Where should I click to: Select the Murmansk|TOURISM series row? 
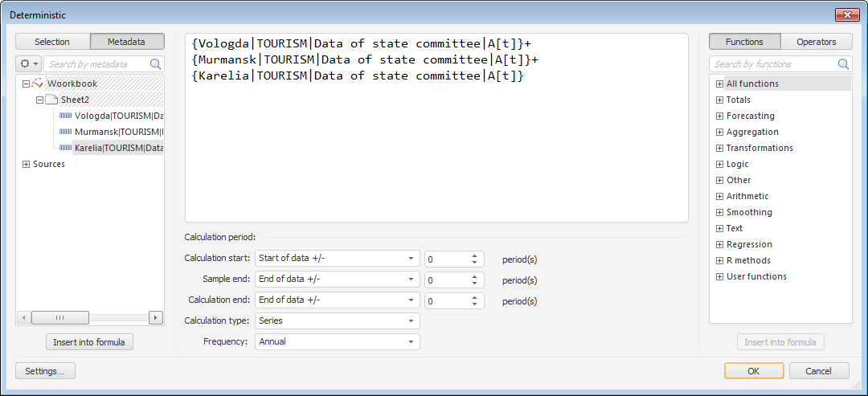118,133
